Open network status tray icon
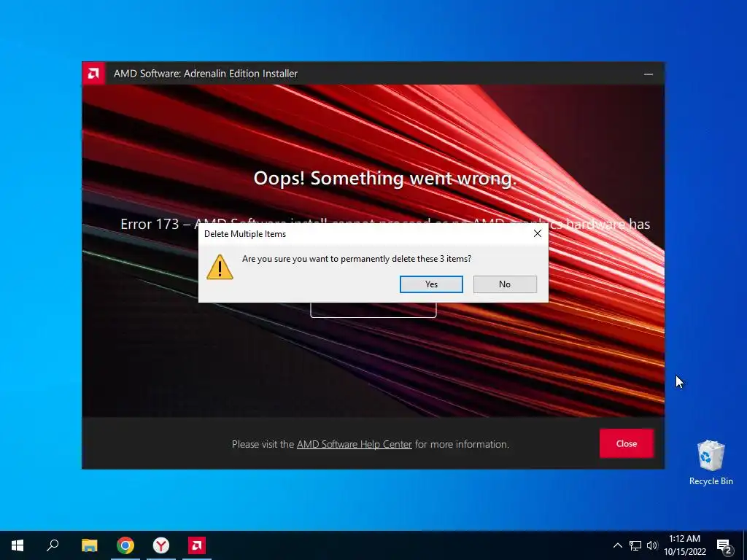The width and height of the screenshot is (747, 560). [x=635, y=545]
